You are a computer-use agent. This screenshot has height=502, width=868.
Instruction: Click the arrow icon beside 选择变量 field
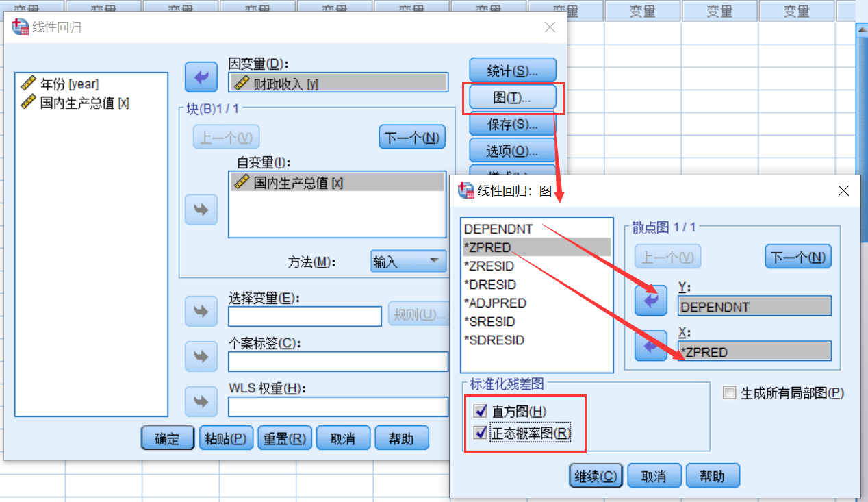[201, 312]
